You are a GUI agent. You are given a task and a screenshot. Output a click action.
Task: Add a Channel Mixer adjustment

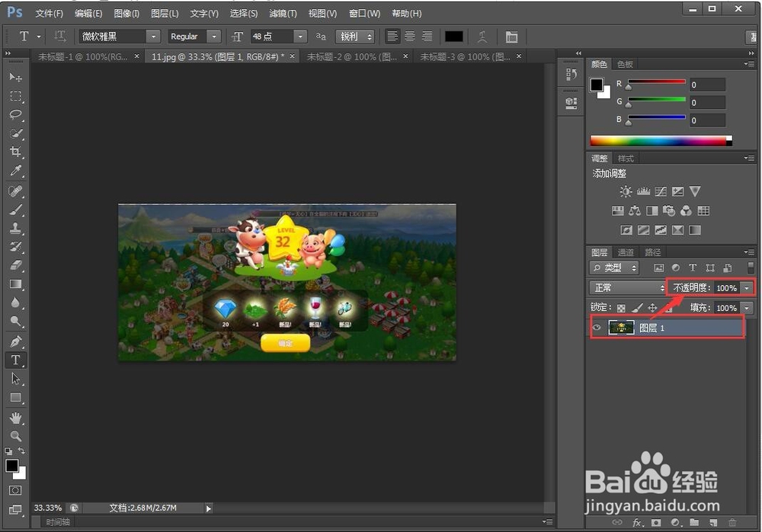(x=687, y=210)
